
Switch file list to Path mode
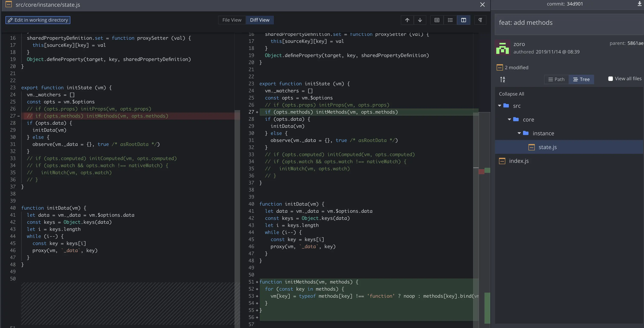coord(556,79)
